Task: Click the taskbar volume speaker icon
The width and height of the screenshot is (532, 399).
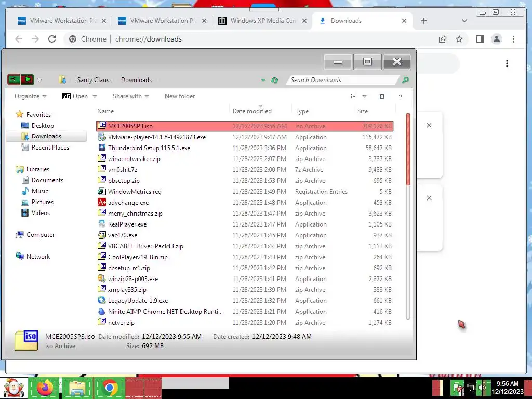Action: click(482, 388)
